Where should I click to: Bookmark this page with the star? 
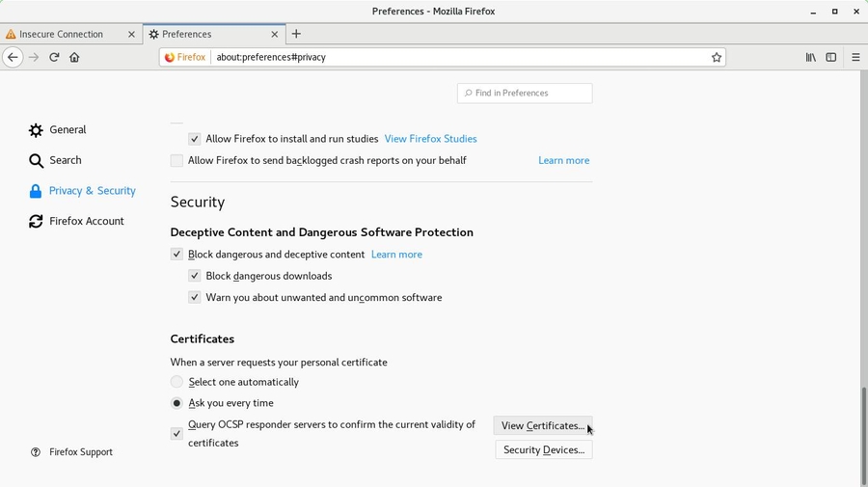click(717, 57)
